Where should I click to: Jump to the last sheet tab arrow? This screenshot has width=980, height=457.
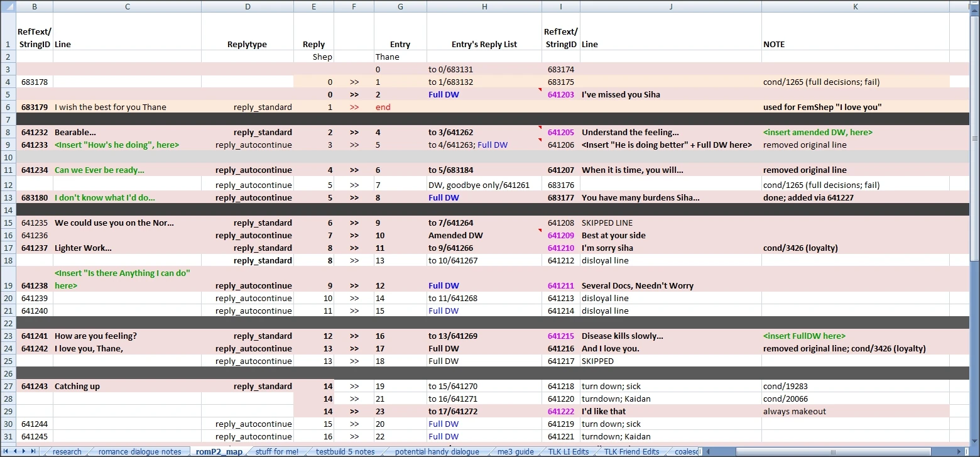[x=33, y=451]
